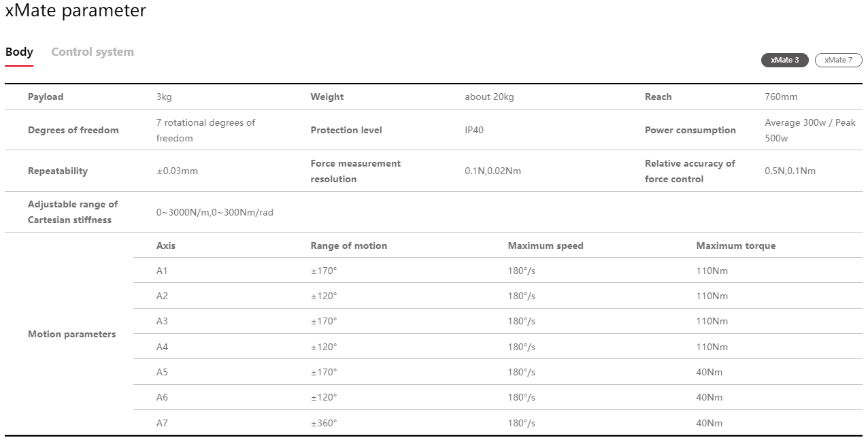Click the Maximum speed column header
The image size is (868, 442).
[x=546, y=245]
